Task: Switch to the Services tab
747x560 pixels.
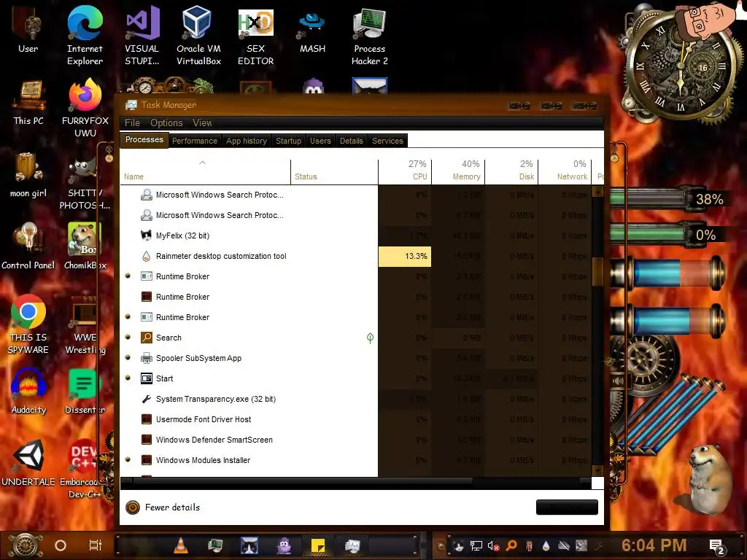Action: tap(387, 141)
